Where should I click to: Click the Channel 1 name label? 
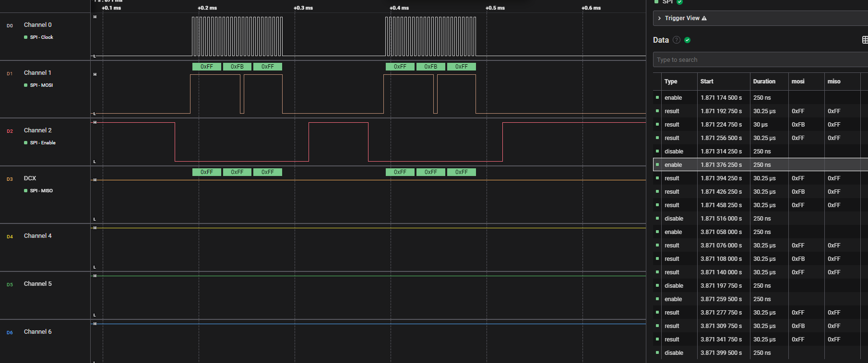pyautogui.click(x=38, y=73)
